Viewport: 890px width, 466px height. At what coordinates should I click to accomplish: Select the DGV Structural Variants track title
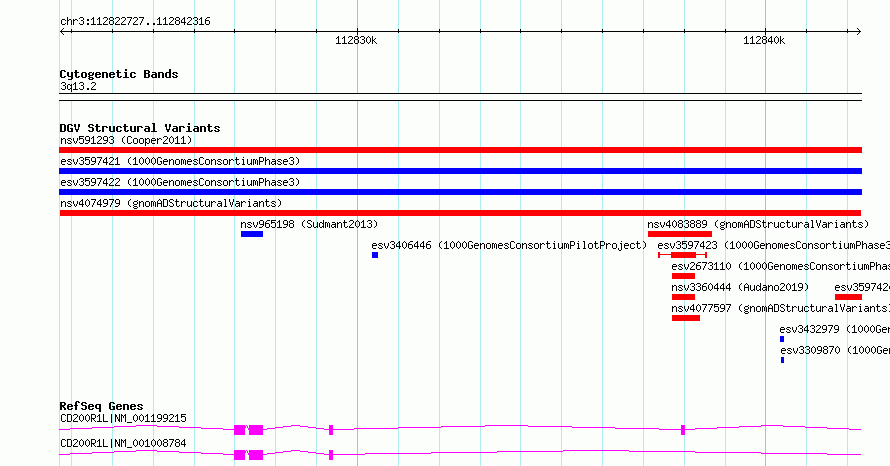[x=140, y=128]
